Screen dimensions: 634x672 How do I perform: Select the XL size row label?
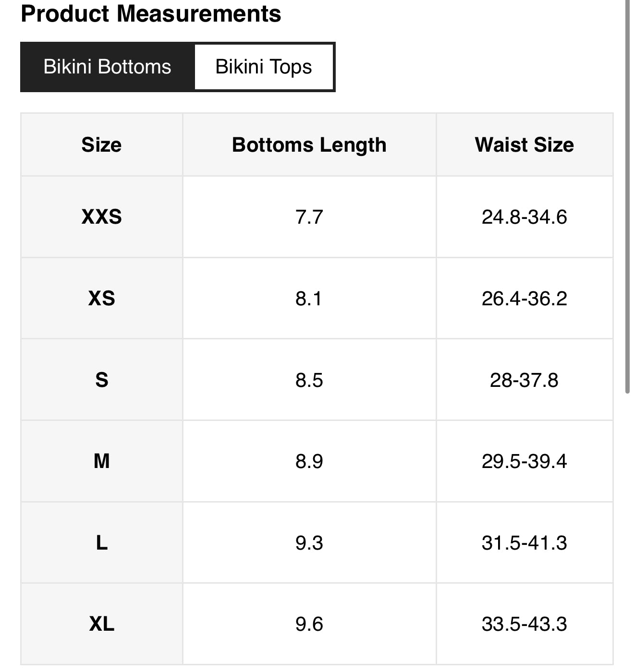[x=101, y=624]
